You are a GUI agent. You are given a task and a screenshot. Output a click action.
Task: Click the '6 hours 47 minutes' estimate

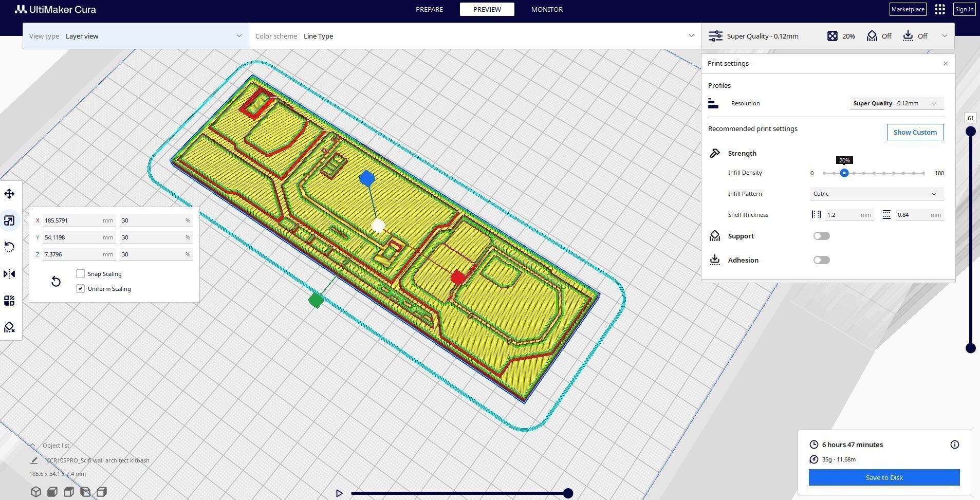[853, 445]
